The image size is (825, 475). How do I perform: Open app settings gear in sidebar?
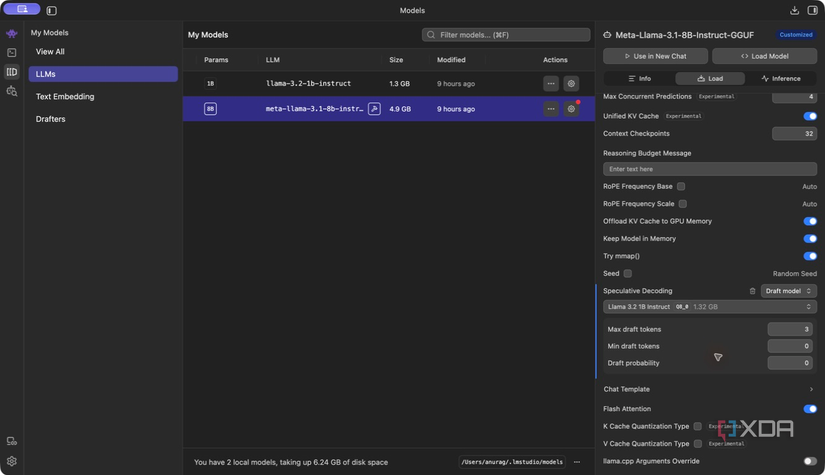pyautogui.click(x=12, y=461)
